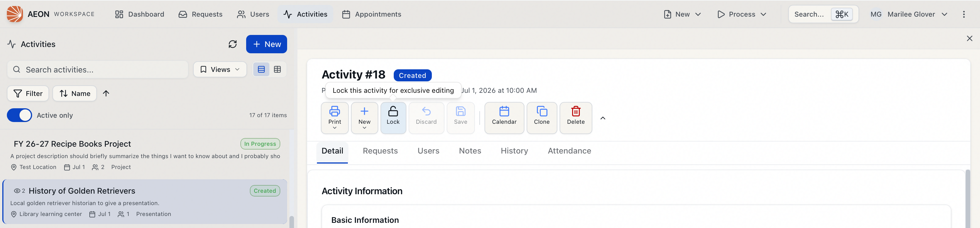Close the activity detail panel

coord(969,38)
